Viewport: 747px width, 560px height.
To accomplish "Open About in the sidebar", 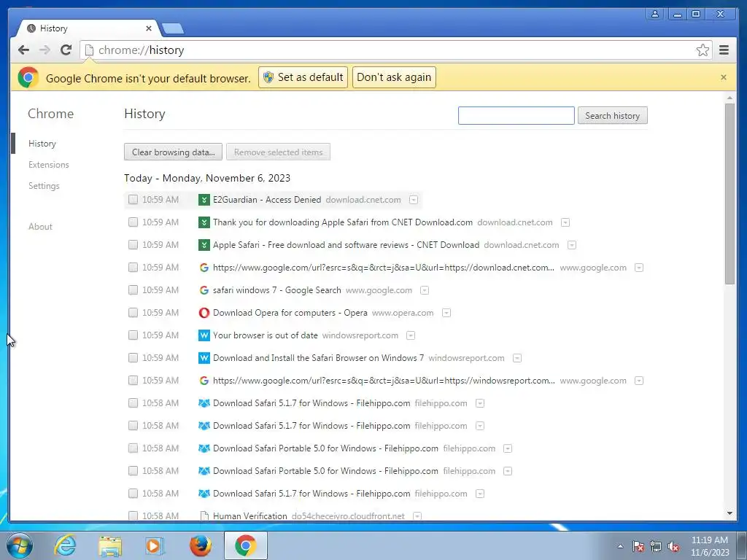I will [x=41, y=227].
